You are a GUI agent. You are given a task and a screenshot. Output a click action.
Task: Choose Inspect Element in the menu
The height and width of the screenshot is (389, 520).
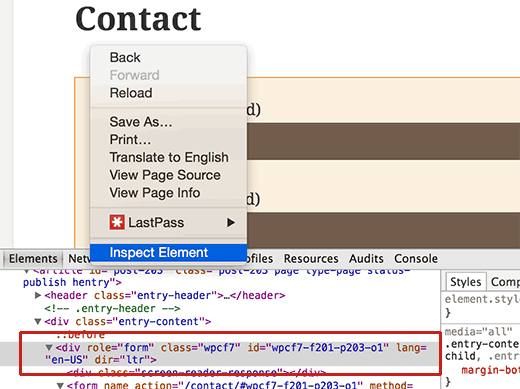(x=168, y=252)
